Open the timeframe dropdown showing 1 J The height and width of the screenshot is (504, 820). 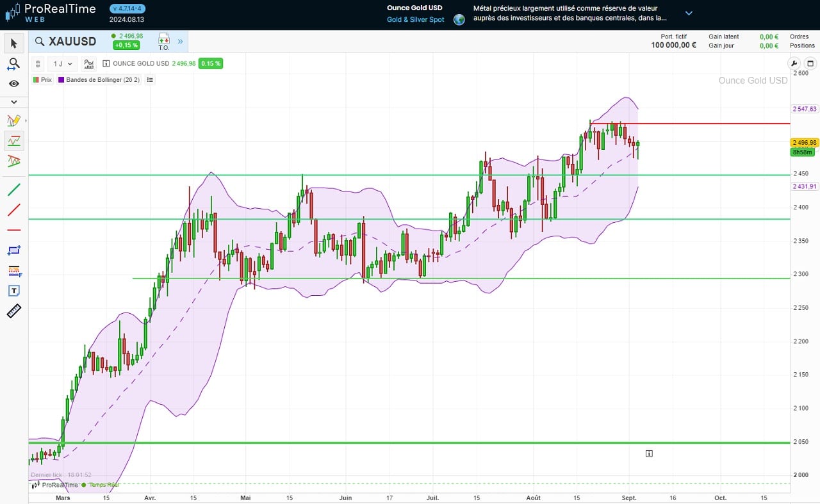[63, 63]
